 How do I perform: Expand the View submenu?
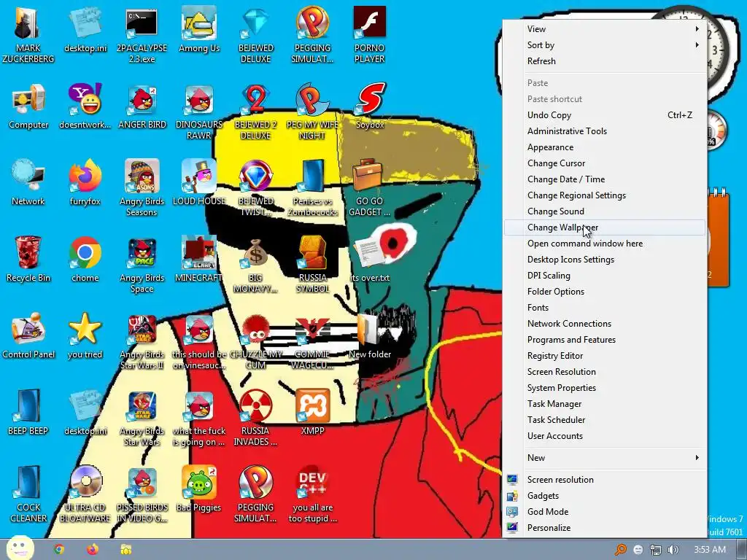click(x=605, y=29)
